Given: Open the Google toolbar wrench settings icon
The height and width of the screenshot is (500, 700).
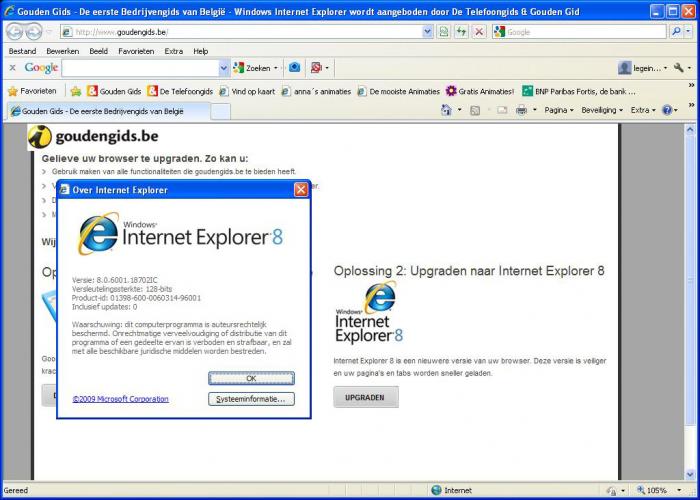Looking at the screenshot, I should [x=679, y=68].
